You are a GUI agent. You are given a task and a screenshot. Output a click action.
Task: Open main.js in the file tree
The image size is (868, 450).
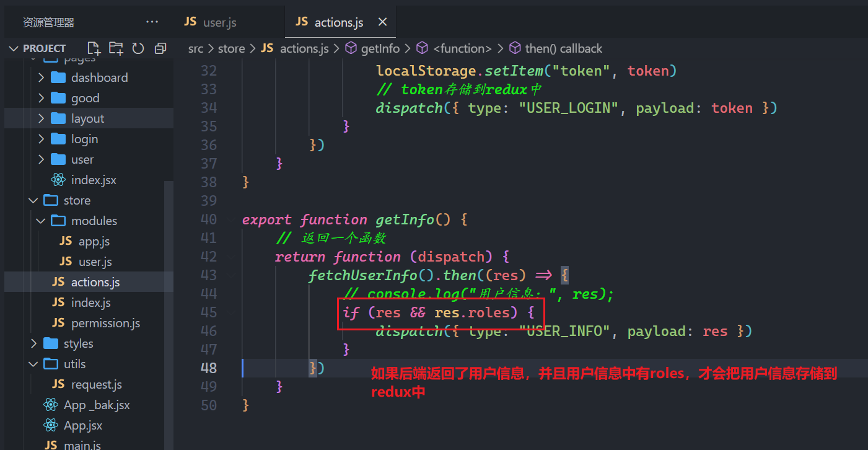click(x=82, y=445)
